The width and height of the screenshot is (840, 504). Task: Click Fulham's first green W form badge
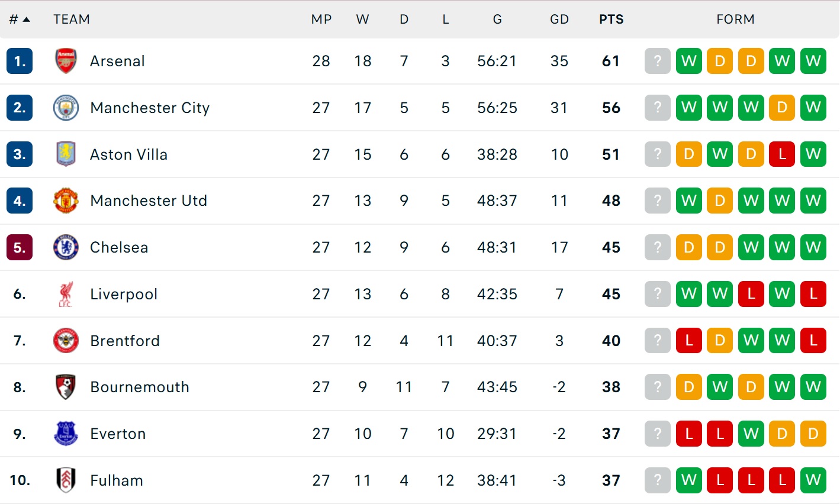pyautogui.click(x=688, y=480)
